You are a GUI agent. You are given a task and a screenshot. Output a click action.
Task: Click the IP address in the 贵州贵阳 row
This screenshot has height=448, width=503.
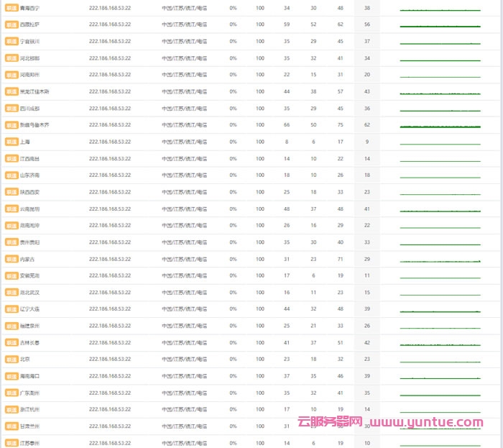(110, 242)
